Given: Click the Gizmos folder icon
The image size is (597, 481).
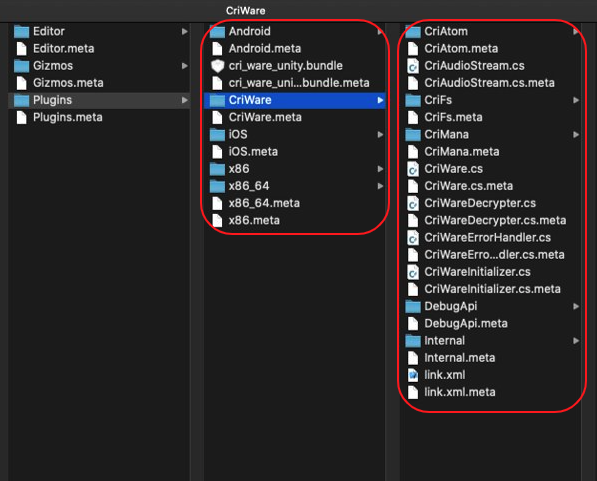Looking at the screenshot, I should [x=21, y=66].
